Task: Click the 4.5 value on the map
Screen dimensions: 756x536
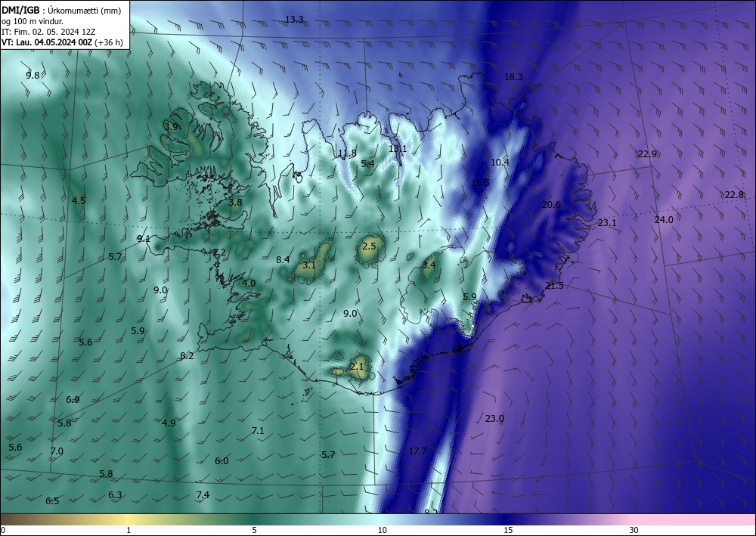Action: coord(79,200)
